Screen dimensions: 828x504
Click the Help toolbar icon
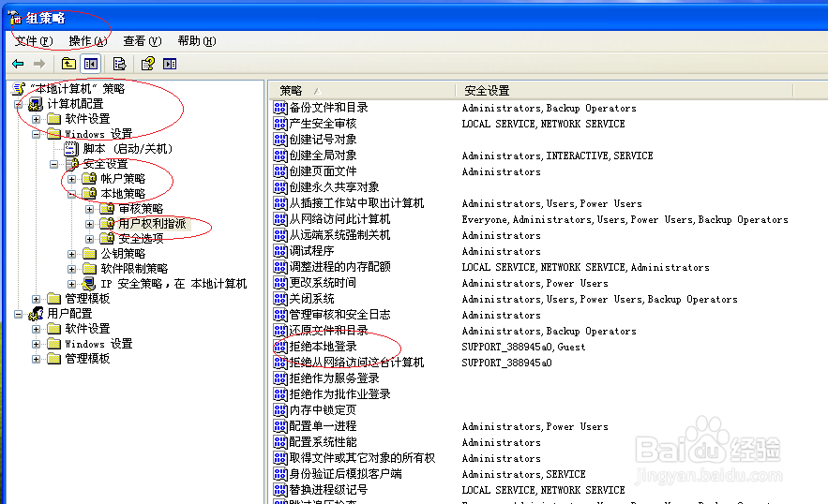(148, 64)
